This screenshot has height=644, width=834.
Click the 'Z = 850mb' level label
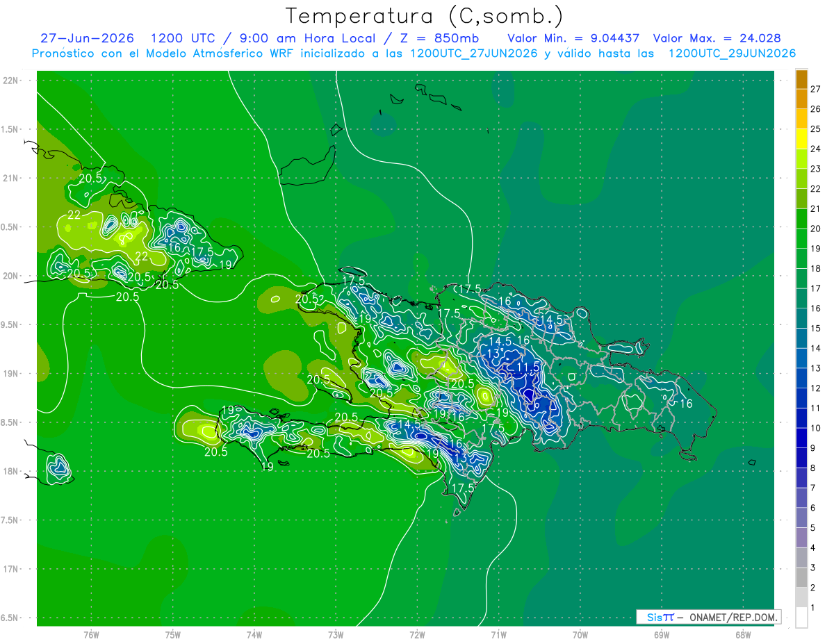coord(439,38)
